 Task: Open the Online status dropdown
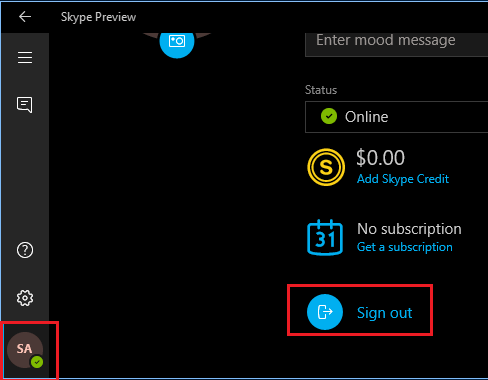tap(396, 117)
